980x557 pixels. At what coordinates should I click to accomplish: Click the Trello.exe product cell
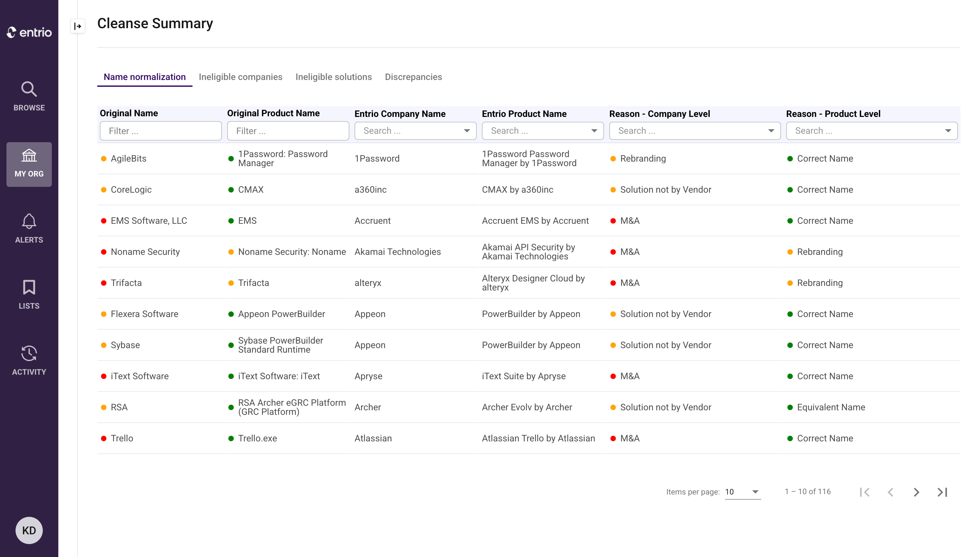pos(257,438)
